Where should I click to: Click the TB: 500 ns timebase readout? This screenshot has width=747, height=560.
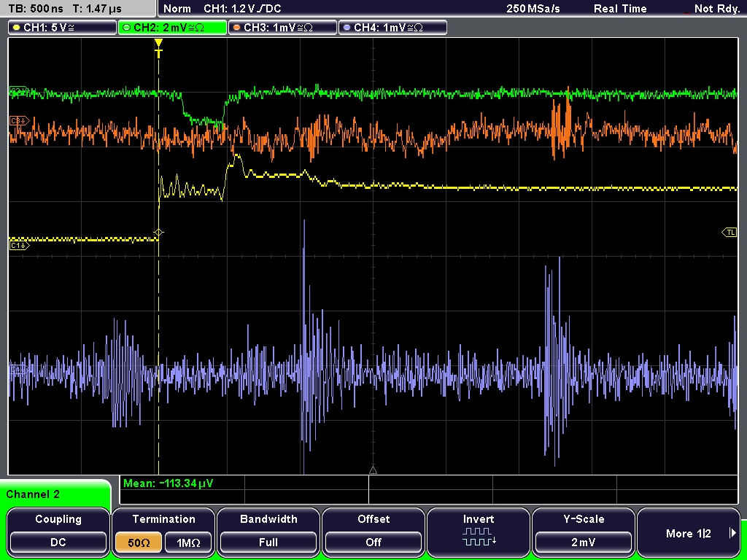pyautogui.click(x=35, y=9)
